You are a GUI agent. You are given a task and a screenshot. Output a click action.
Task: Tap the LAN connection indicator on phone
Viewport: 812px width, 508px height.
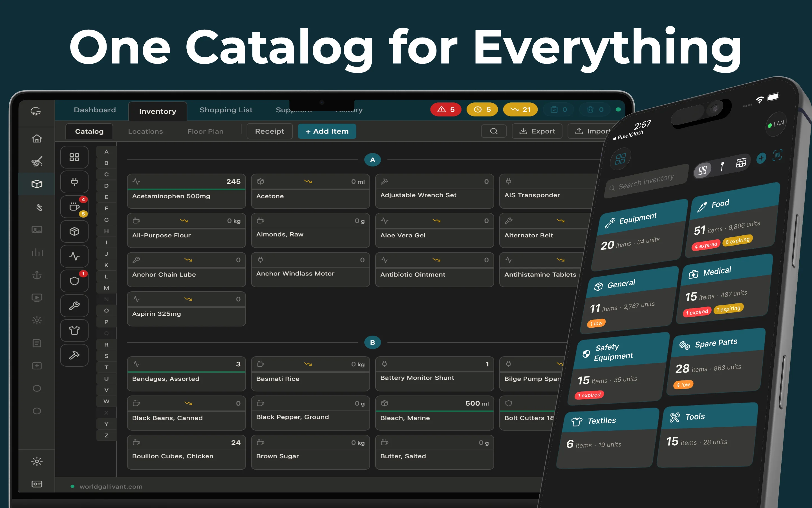pos(776,124)
